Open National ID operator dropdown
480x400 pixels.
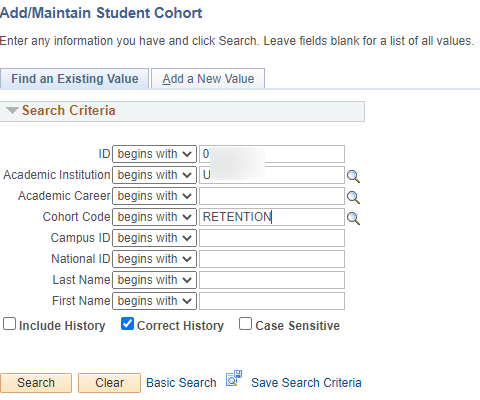pyautogui.click(x=154, y=259)
